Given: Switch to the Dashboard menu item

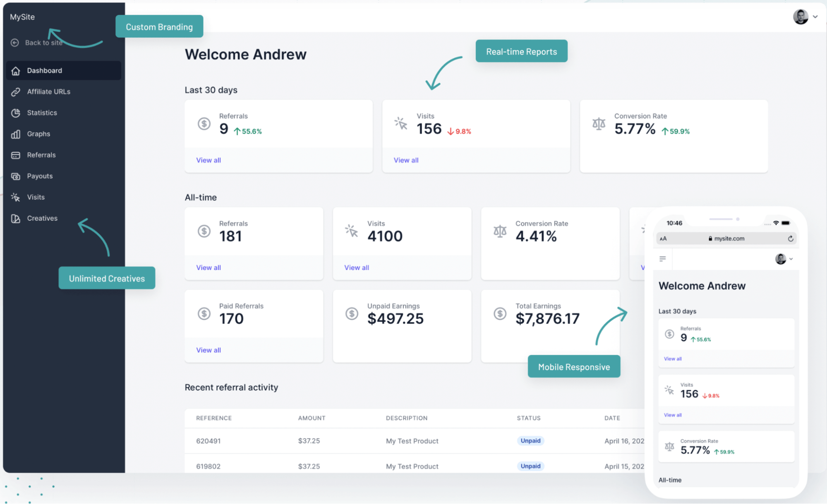Looking at the screenshot, I should click(45, 70).
